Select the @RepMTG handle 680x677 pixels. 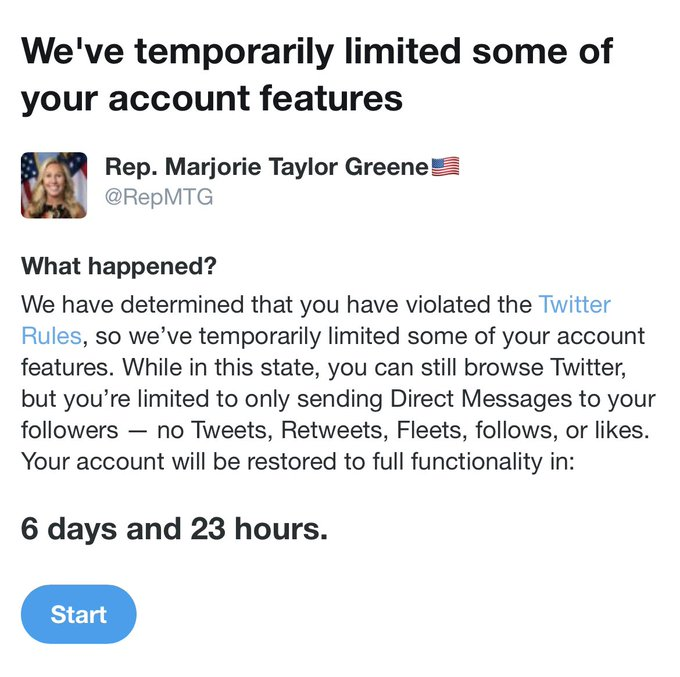pyautogui.click(x=158, y=197)
